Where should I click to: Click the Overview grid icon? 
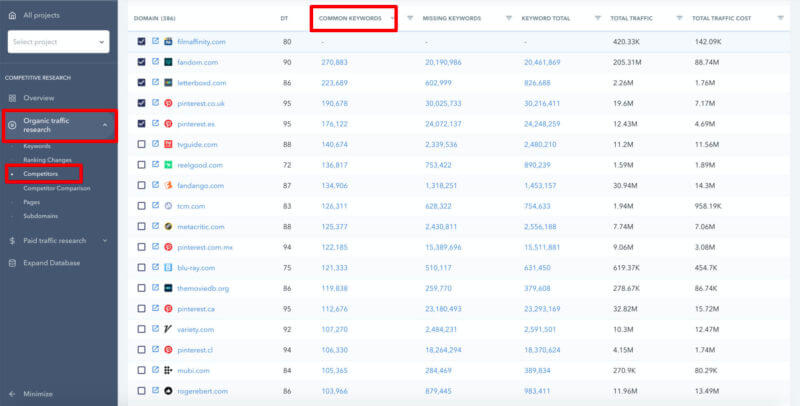click(x=12, y=98)
